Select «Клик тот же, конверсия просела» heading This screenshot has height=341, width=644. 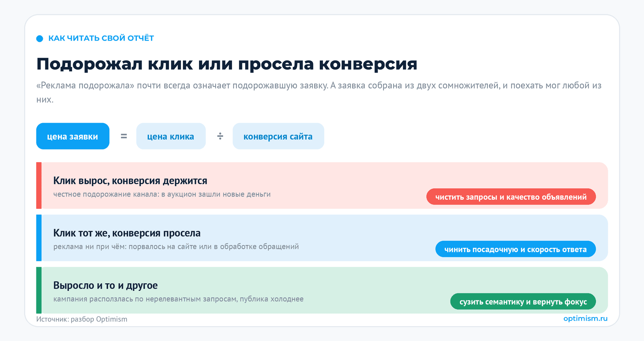tap(127, 233)
